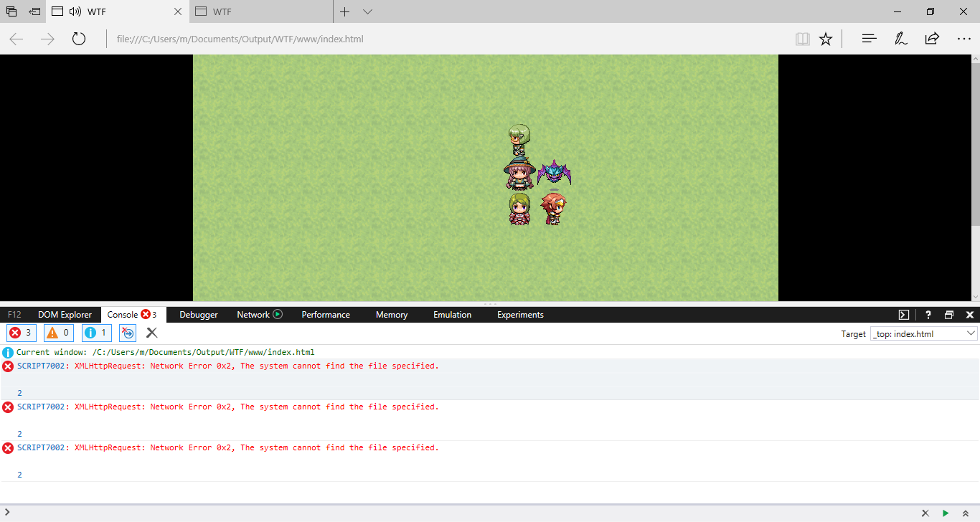This screenshot has height=522, width=980.
Task: Click the page scrollbar down arrow
Action: [x=975, y=295]
